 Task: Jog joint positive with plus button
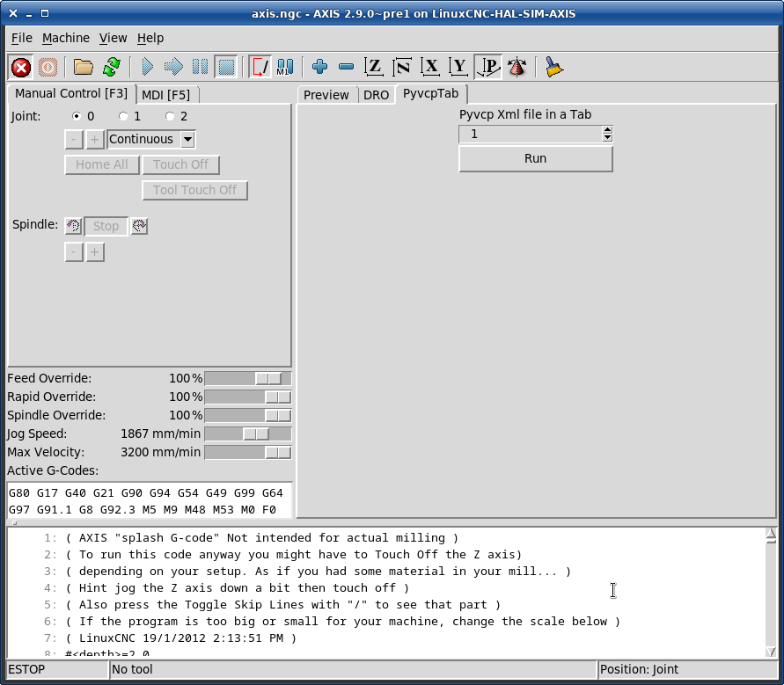point(94,140)
